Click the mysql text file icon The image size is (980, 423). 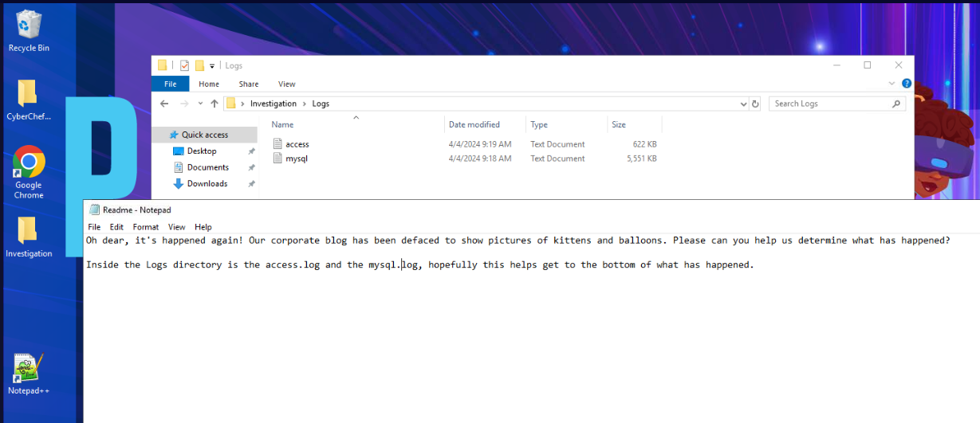coord(277,159)
